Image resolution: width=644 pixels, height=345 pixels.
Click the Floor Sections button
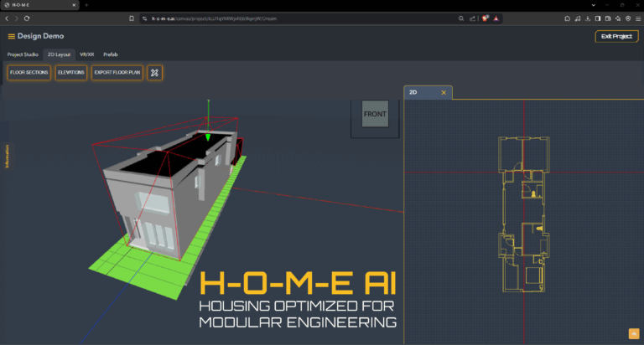pos(29,73)
